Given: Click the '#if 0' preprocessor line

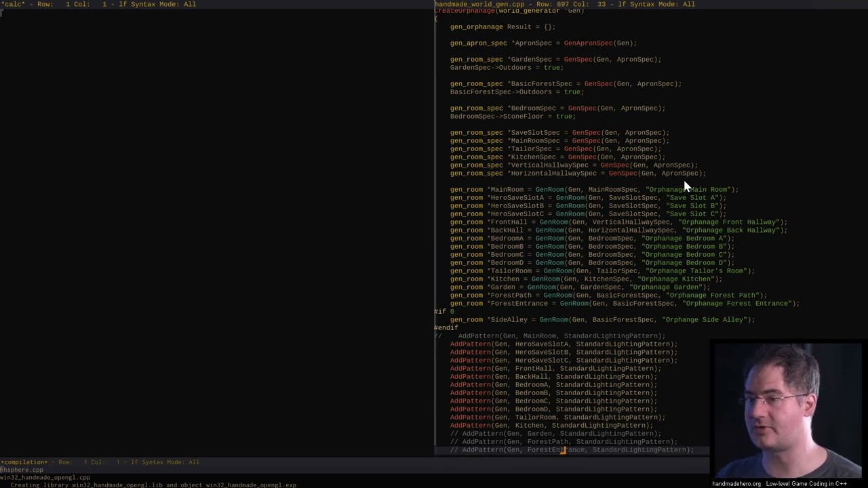Looking at the screenshot, I should point(444,312).
